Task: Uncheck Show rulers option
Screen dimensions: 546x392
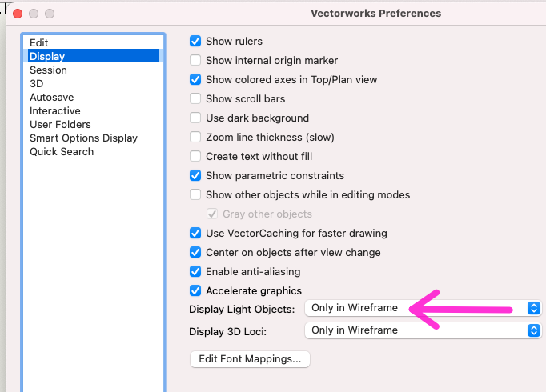Action: (x=195, y=41)
